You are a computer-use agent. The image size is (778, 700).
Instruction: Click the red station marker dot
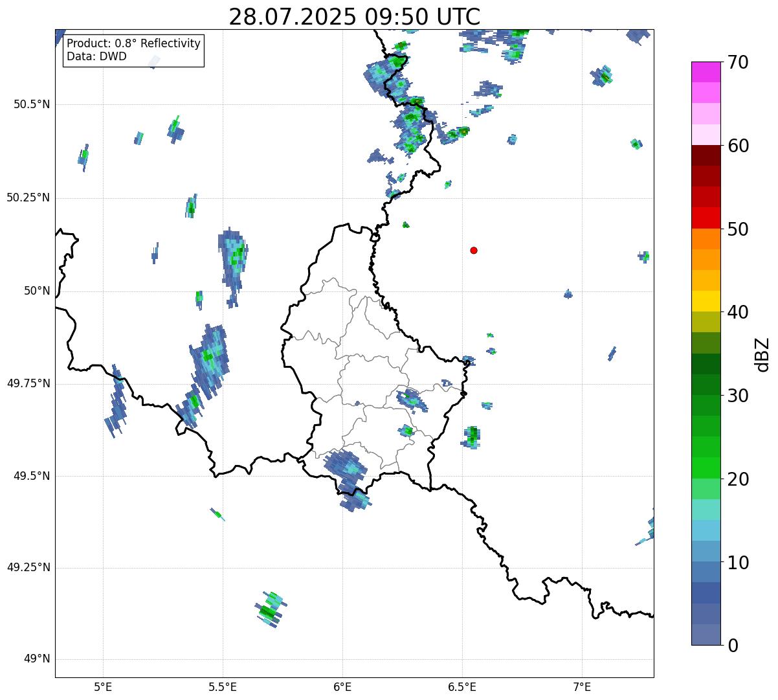coord(474,251)
